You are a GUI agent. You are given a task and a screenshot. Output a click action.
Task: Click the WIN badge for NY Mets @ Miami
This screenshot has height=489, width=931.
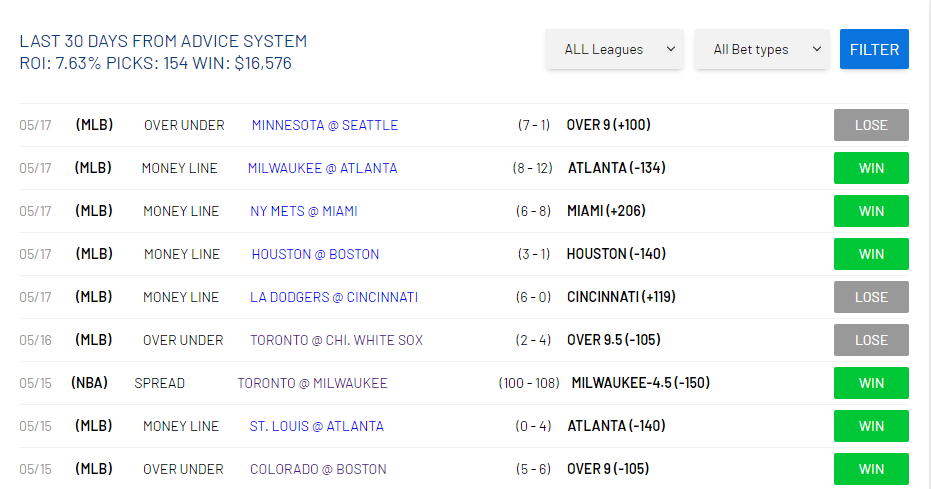click(x=871, y=211)
